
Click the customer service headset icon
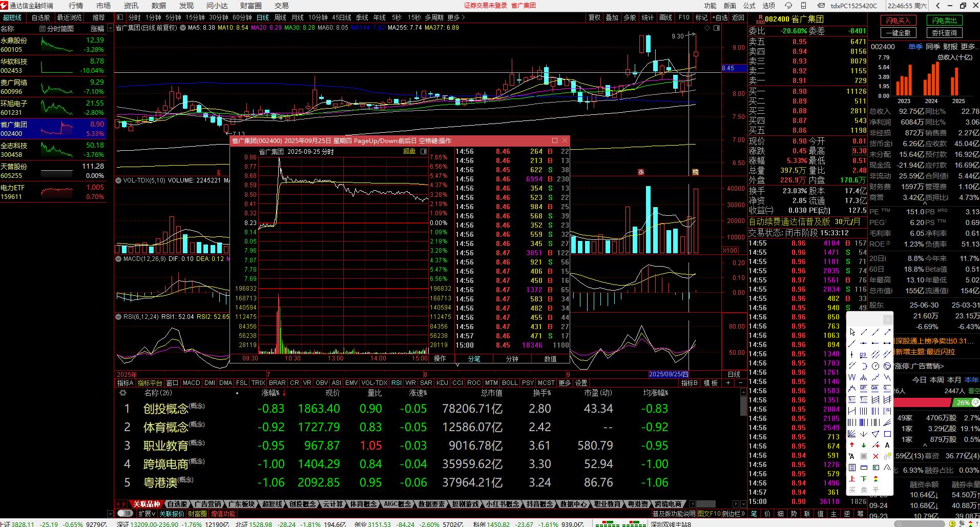[x=788, y=6]
